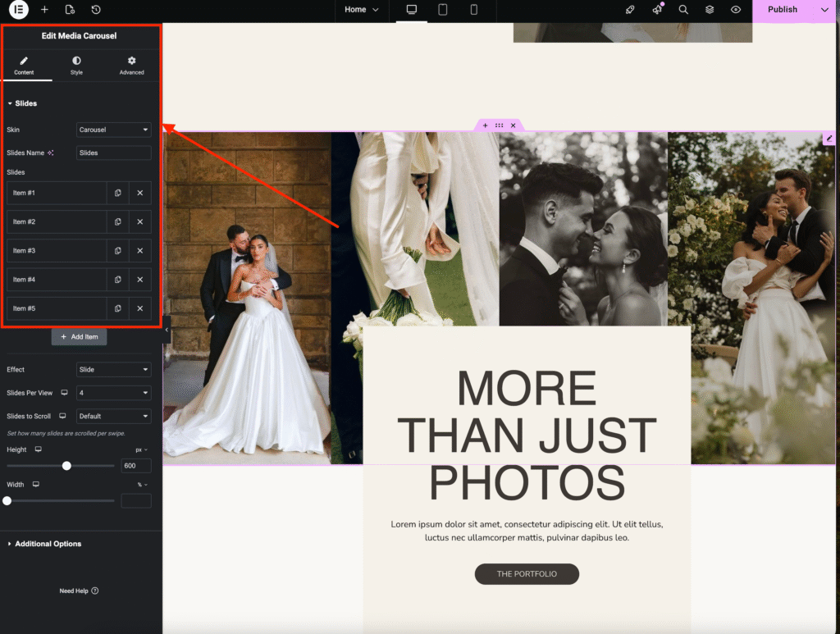Open the Structure layers icon in top bar

point(710,10)
